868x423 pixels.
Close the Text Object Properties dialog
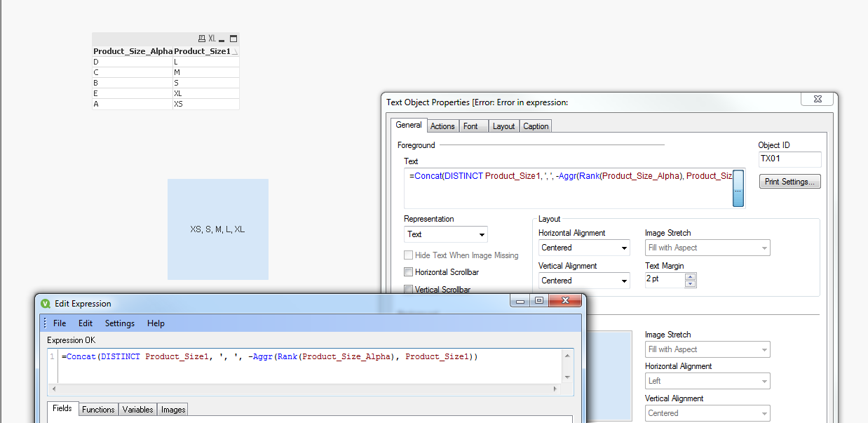point(818,100)
